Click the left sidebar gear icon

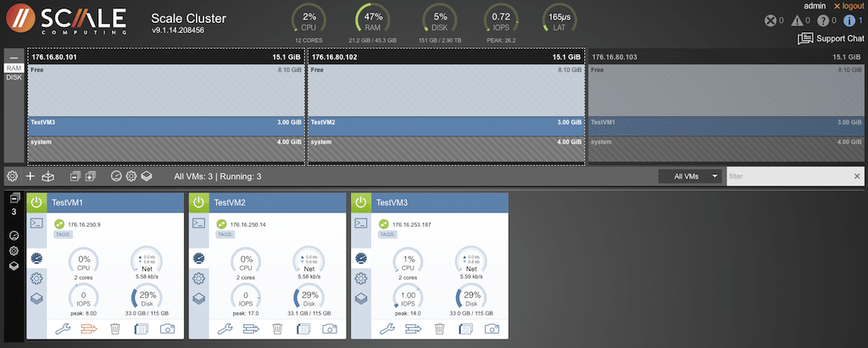click(x=14, y=251)
